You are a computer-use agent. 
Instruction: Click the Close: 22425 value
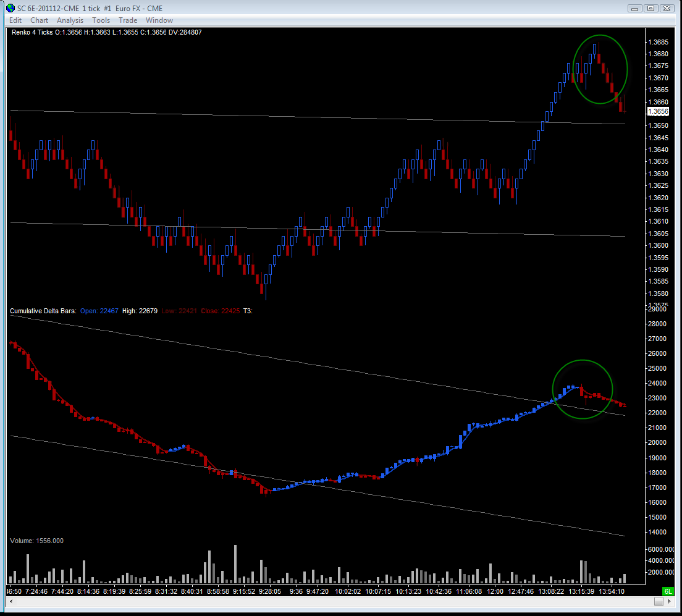(x=220, y=311)
